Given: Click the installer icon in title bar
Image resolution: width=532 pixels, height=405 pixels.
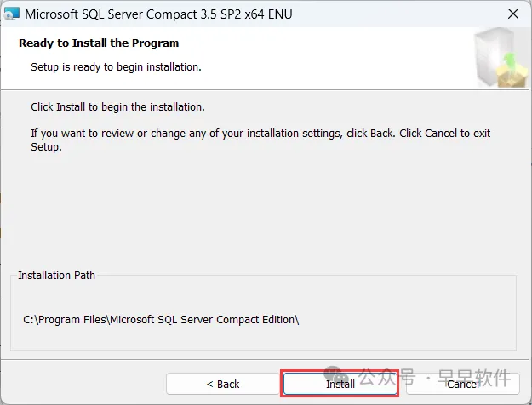Looking at the screenshot, I should (x=11, y=14).
